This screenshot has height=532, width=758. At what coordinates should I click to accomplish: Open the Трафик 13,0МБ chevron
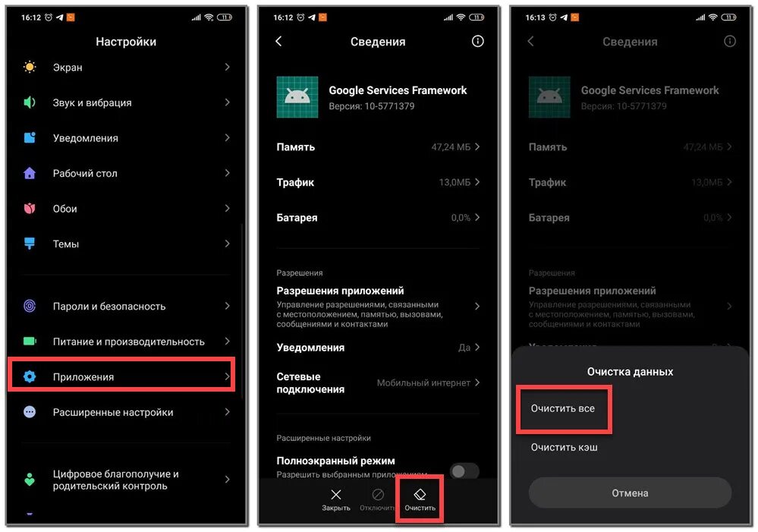[x=477, y=182]
